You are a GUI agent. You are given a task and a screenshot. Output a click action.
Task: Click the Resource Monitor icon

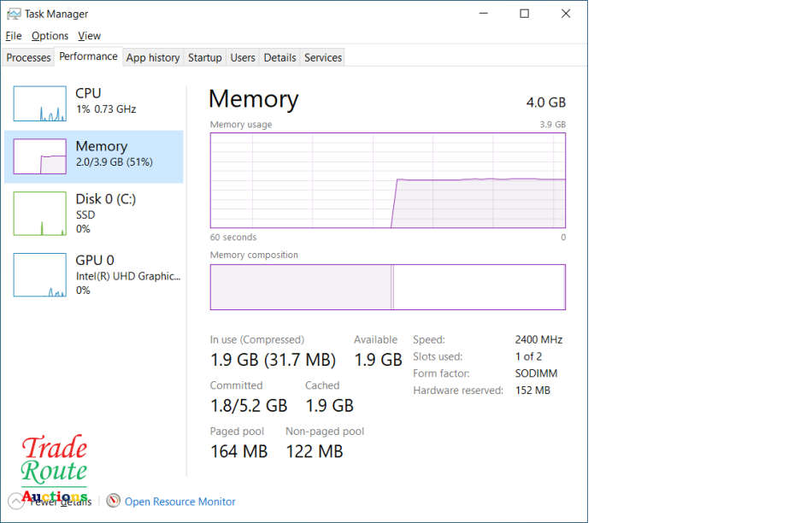[x=113, y=501]
